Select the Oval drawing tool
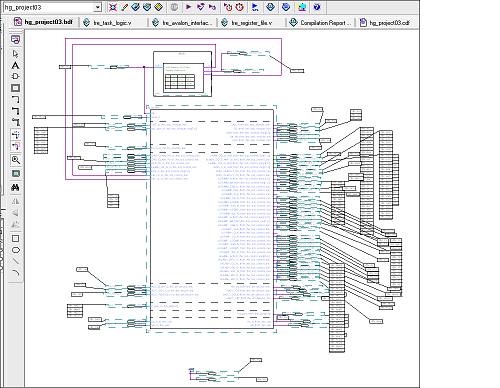The height and width of the screenshot is (388, 500). (x=15, y=250)
